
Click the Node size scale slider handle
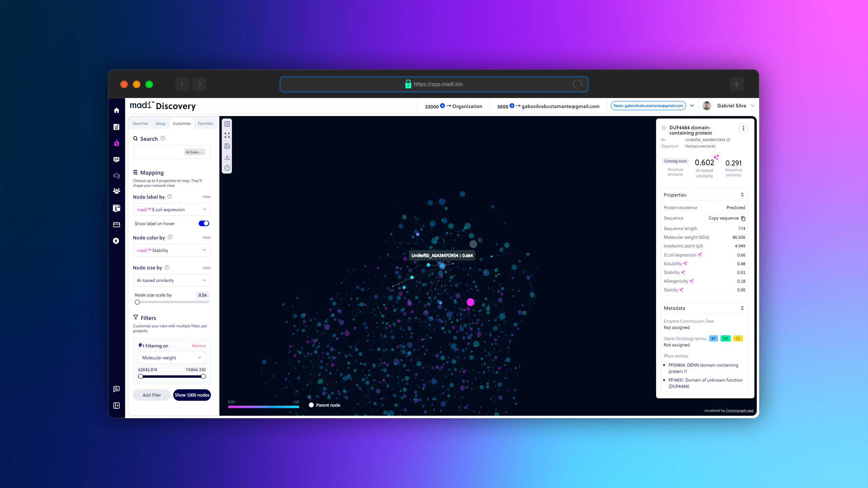137,302
